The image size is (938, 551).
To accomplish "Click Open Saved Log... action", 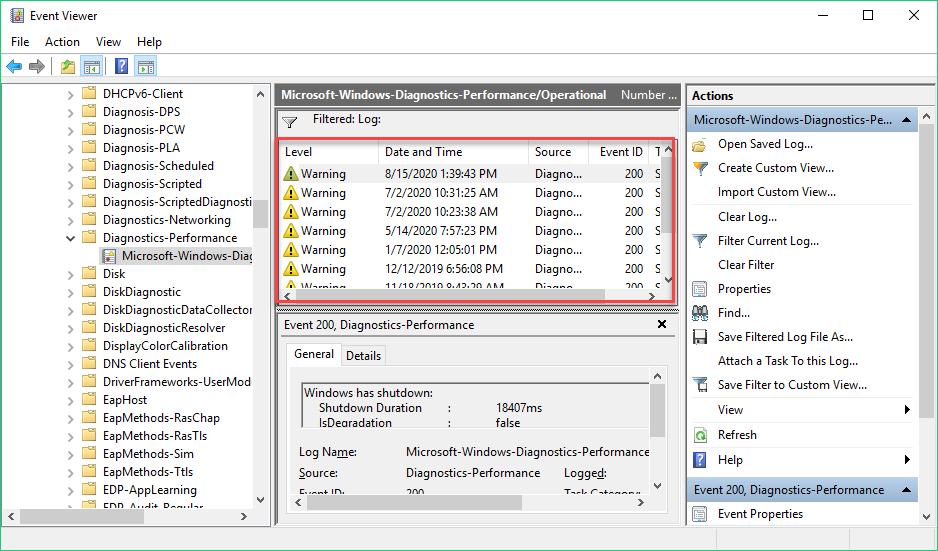I will pyautogui.click(x=765, y=144).
